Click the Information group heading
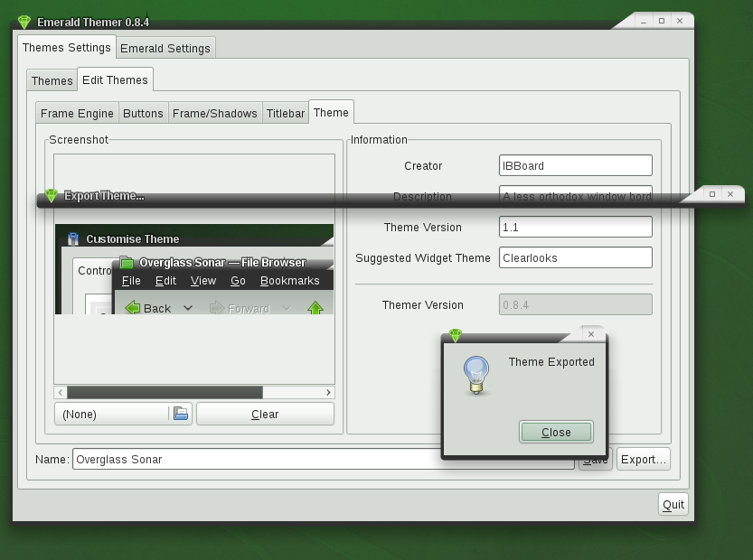 pos(379,140)
